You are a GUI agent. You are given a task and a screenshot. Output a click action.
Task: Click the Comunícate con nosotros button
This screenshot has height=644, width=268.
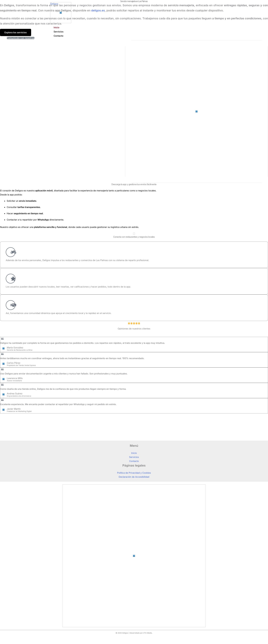pos(21,38)
